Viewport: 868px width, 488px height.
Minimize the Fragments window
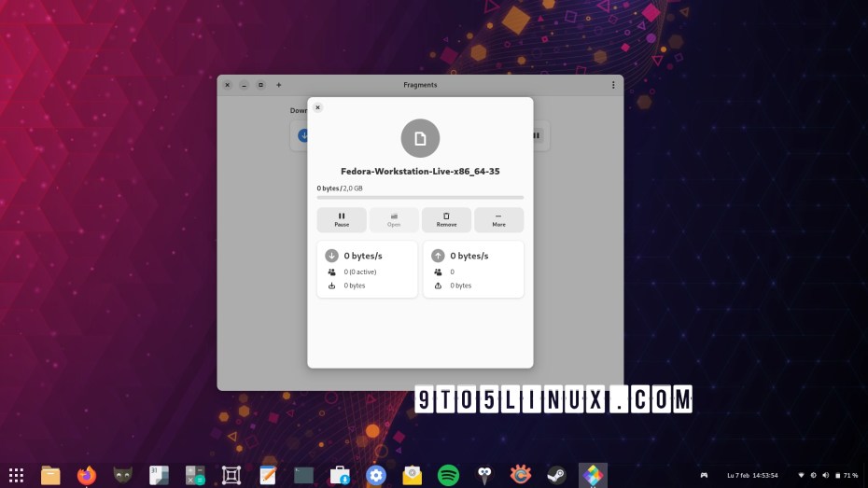click(245, 85)
